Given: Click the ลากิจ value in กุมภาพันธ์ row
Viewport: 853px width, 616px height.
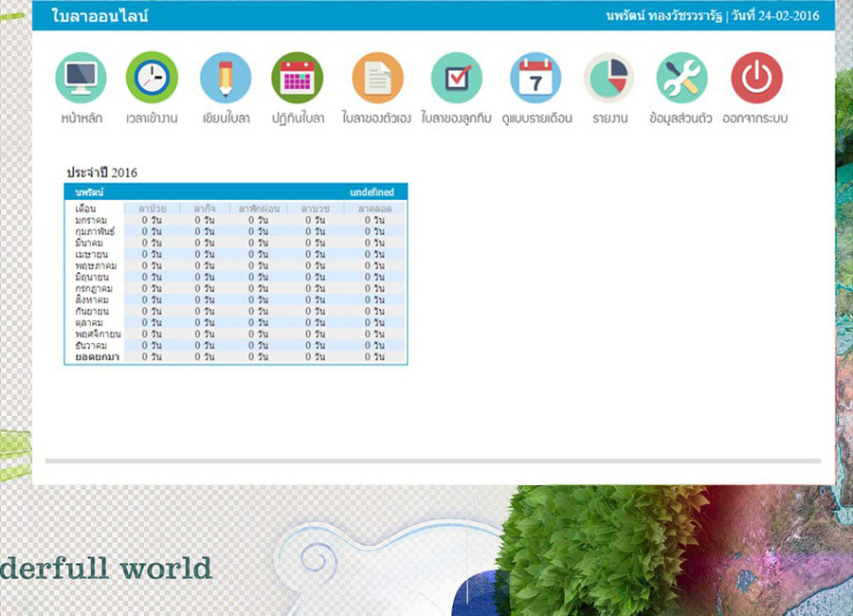Looking at the screenshot, I should coord(205,231).
